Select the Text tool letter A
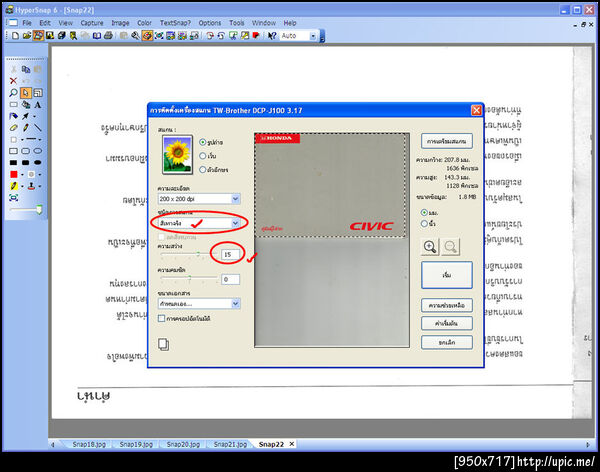The width and height of the screenshot is (600, 472). click(x=38, y=105)
